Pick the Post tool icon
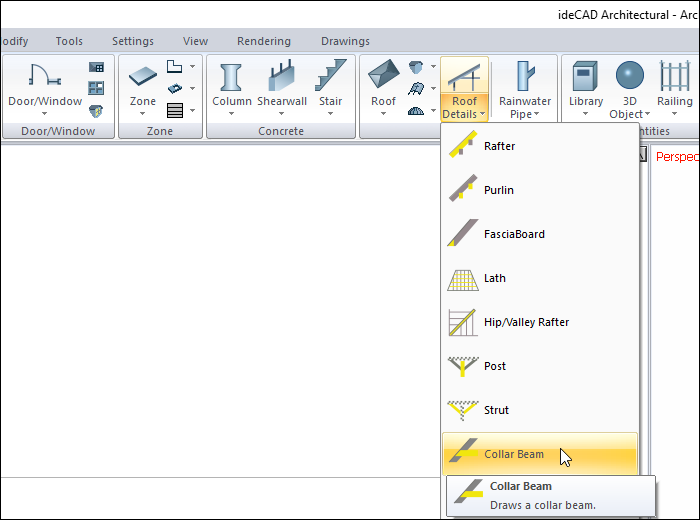This screenshot has width=700, height=520. 460,367
